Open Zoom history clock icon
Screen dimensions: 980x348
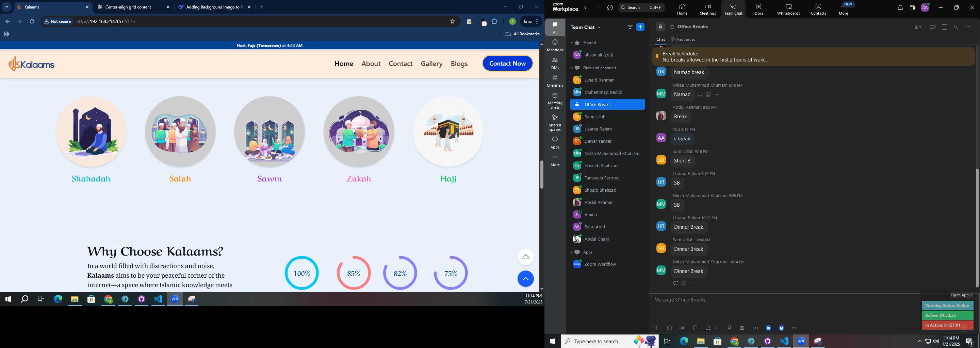(610, 7)
